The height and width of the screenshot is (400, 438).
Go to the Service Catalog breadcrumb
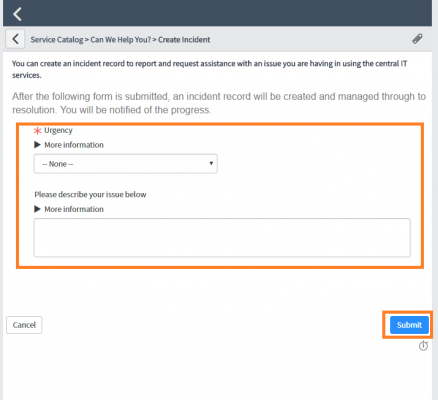57,40
